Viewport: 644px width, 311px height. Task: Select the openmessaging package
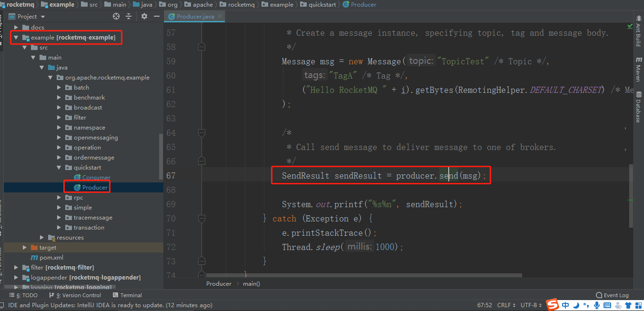91,138
